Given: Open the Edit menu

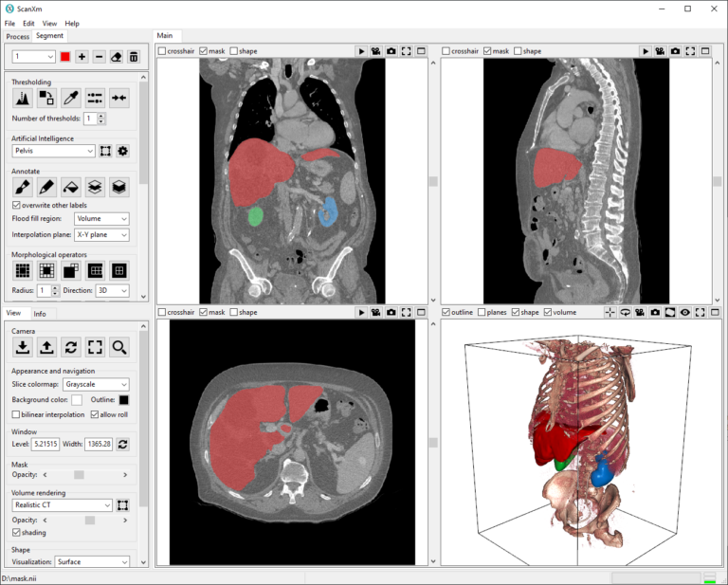Looking at the screenshot, I should pyautogui.click(x=28, y=23).
